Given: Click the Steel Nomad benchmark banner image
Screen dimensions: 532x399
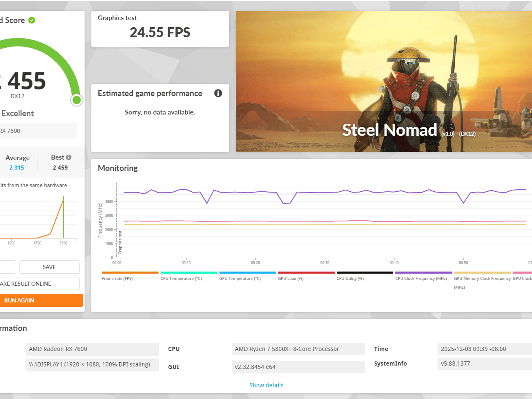Looking at the screenshot, I should pyautogui.click(x=384, y=81).
